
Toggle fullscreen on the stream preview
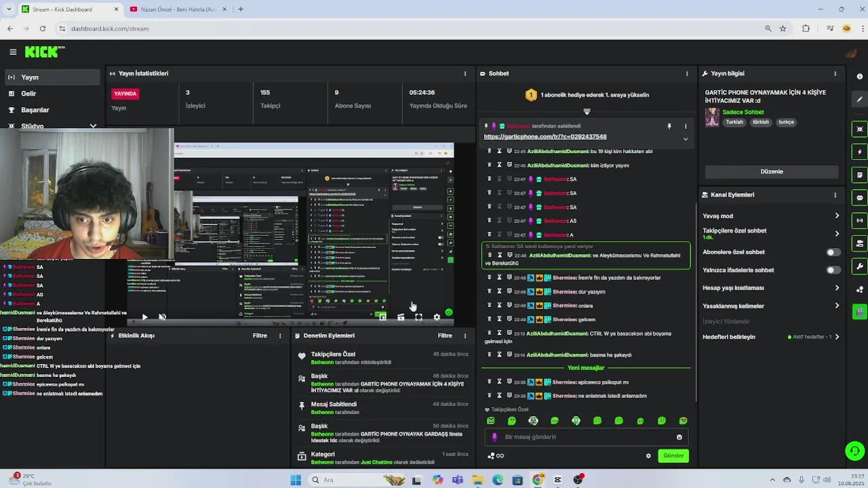[x=418, y=317]
